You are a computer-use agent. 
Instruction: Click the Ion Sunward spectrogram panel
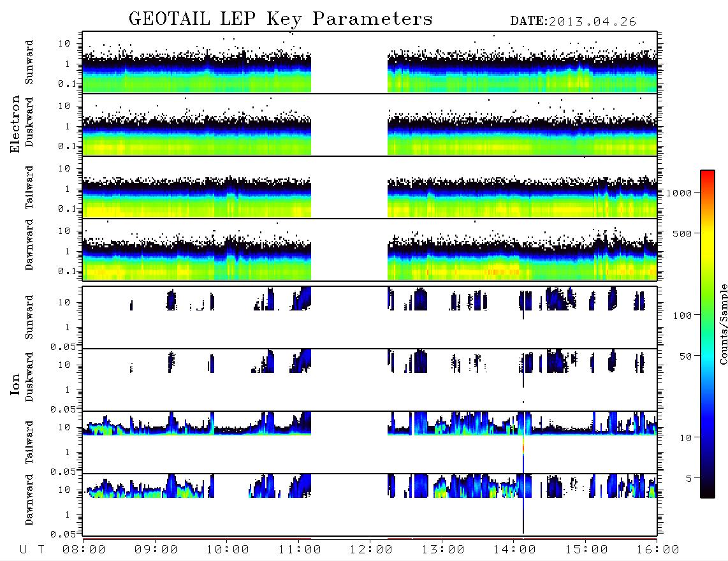(370, 317)
